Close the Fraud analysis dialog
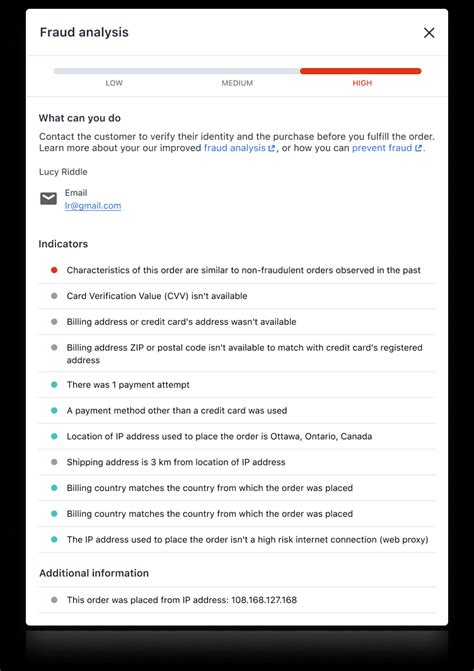Viewport: 474px width, 671px height. pyautogui.click(x=429, y=33)
